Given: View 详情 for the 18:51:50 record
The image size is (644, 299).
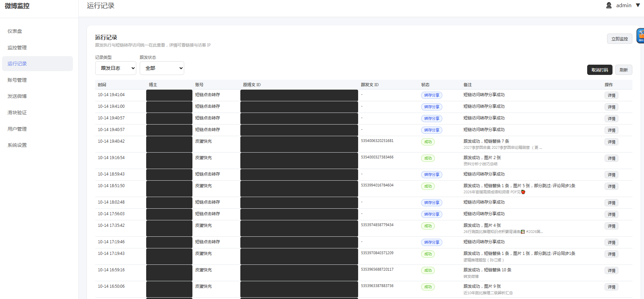Looking at the screenshot, I should [x=611, y=186].
